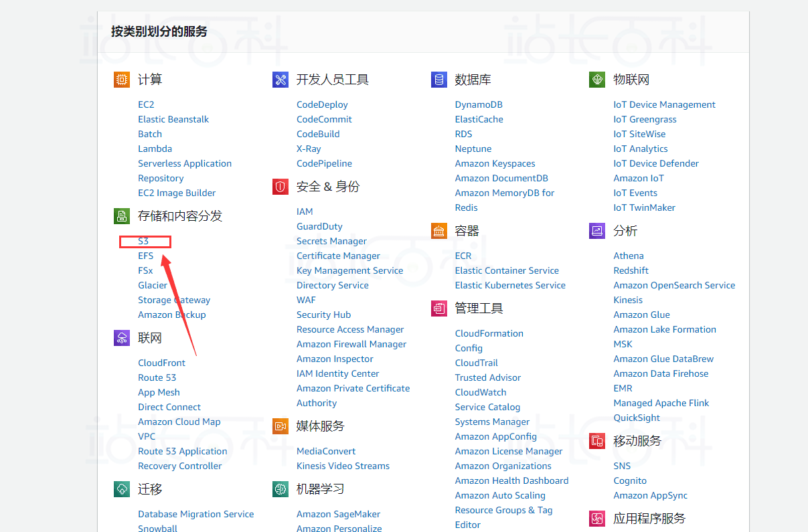Go to the Lambda service
This screenshot has width=808, height=532.
pos(155,149)
